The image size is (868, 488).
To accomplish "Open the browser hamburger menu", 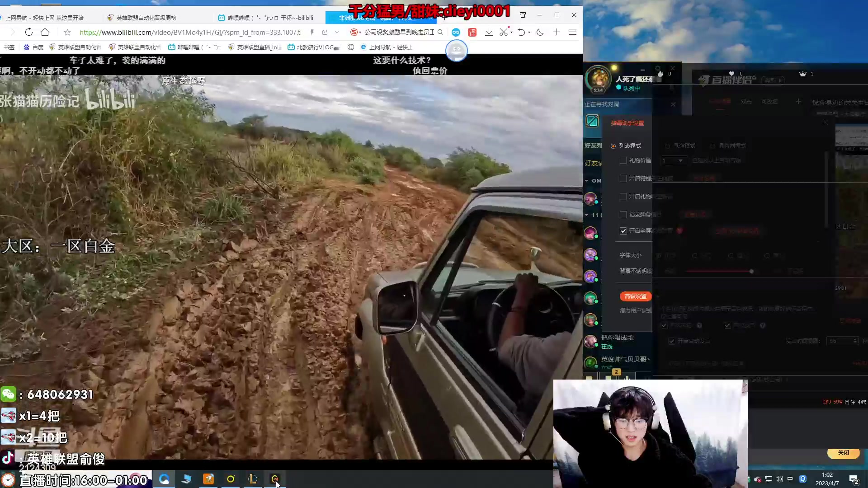I will tap(573, 32).
